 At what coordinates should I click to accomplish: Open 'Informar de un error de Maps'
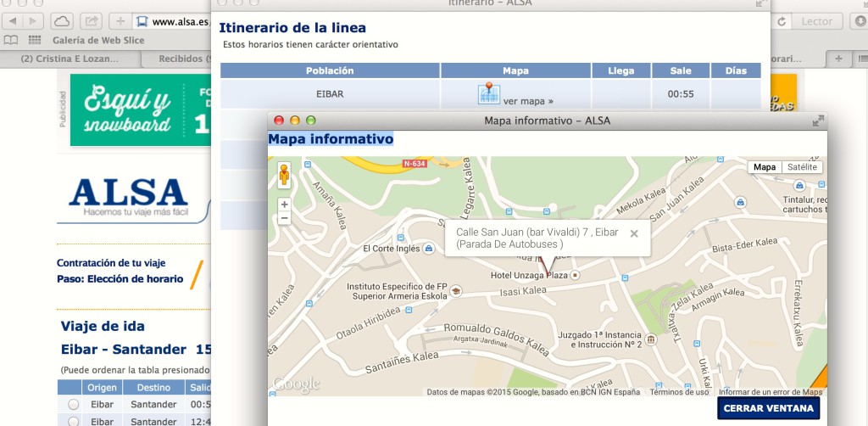(770, 392)
